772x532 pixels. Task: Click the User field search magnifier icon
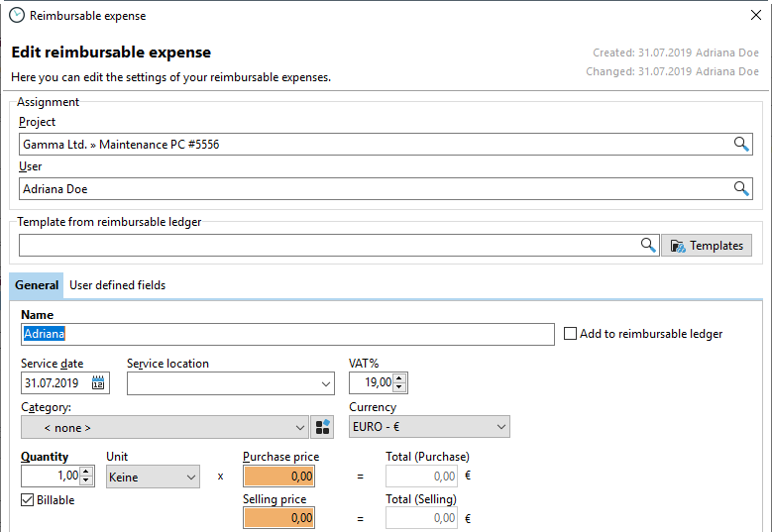pos(740,189)
